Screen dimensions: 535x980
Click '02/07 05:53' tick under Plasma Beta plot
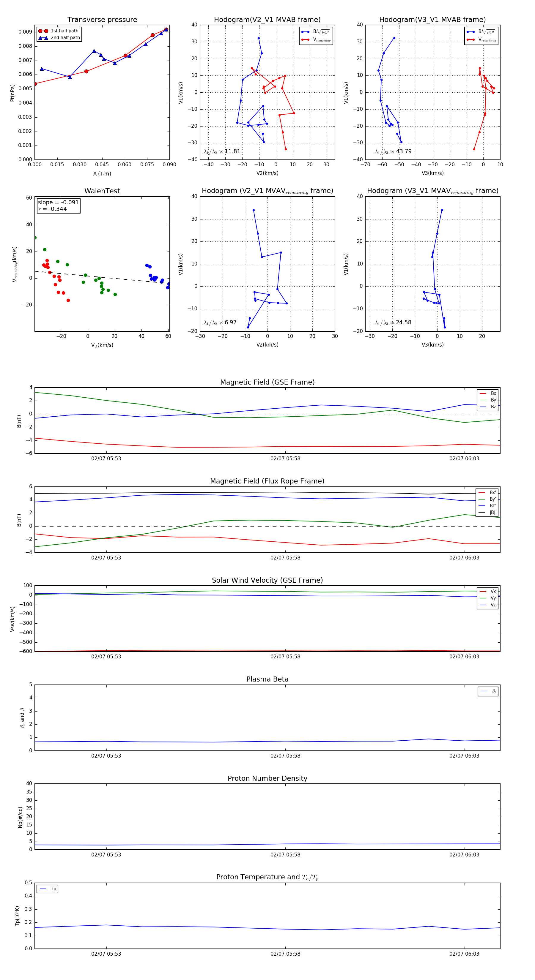coord(106,755)
